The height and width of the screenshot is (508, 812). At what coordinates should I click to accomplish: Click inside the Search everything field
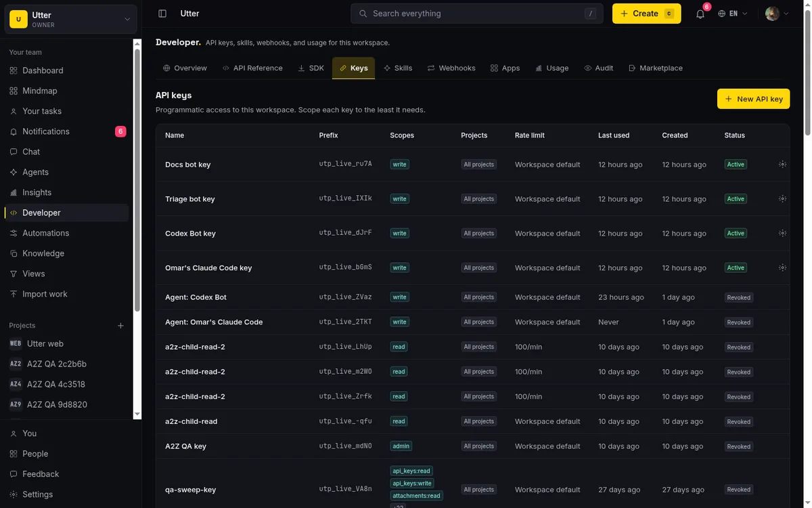[x=476, y=14]
